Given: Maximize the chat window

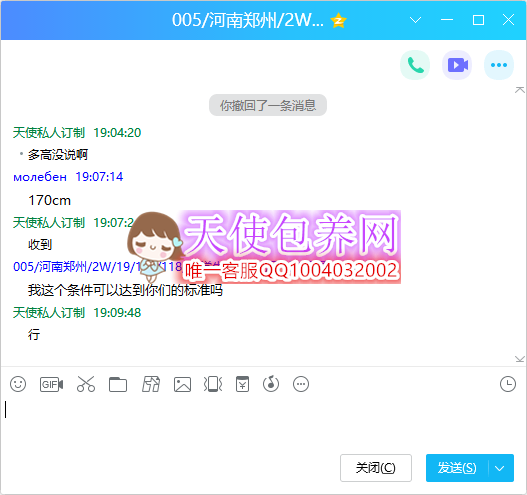Looking at the screenshot, I should click(x=478, y=20).
